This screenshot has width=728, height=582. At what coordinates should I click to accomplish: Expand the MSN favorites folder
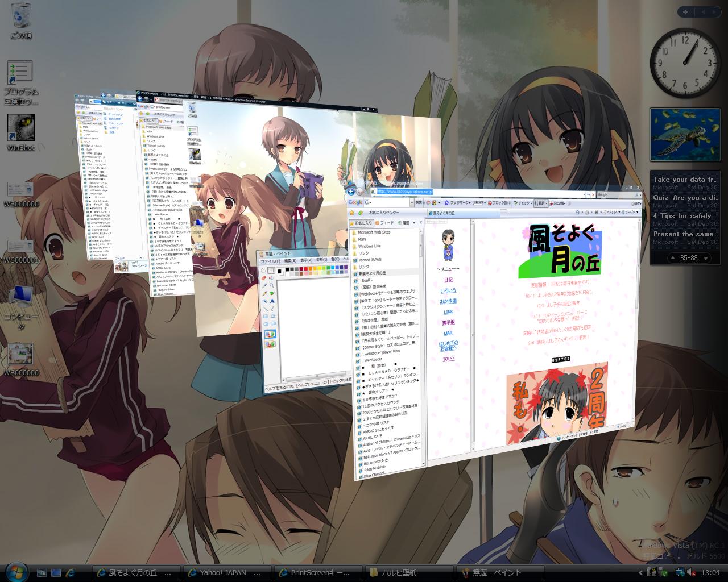(359, 239)
